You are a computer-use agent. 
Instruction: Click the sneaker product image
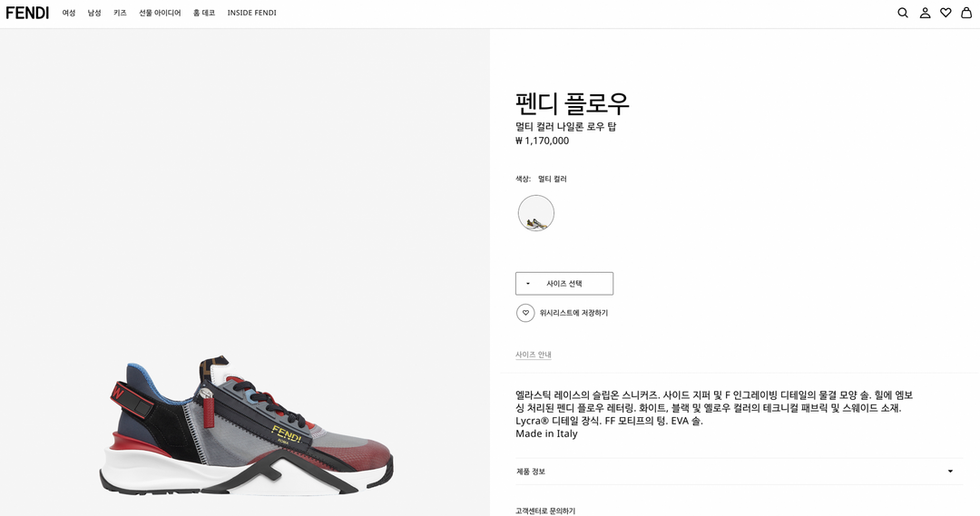(245, 426)
